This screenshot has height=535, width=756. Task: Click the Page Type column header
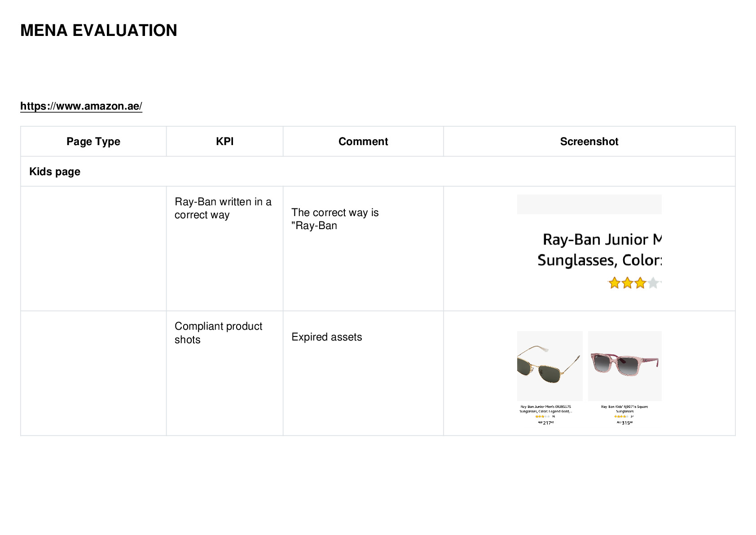(x=93, y=141)
